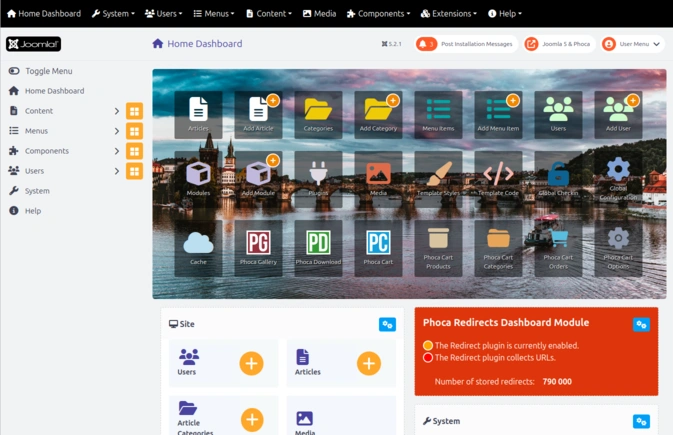Open Phoca Cart Orders tile
This screenshot has width=673, height=435.
coord(558,248)
